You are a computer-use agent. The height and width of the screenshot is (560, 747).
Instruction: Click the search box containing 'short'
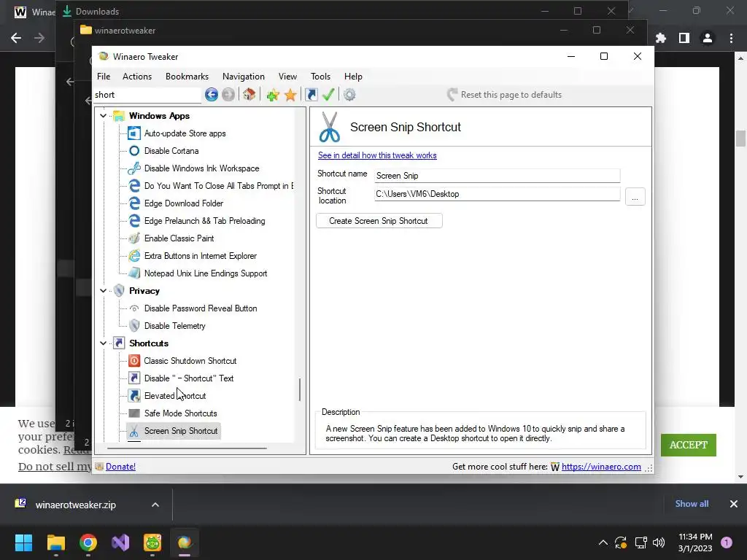(147, 95)
